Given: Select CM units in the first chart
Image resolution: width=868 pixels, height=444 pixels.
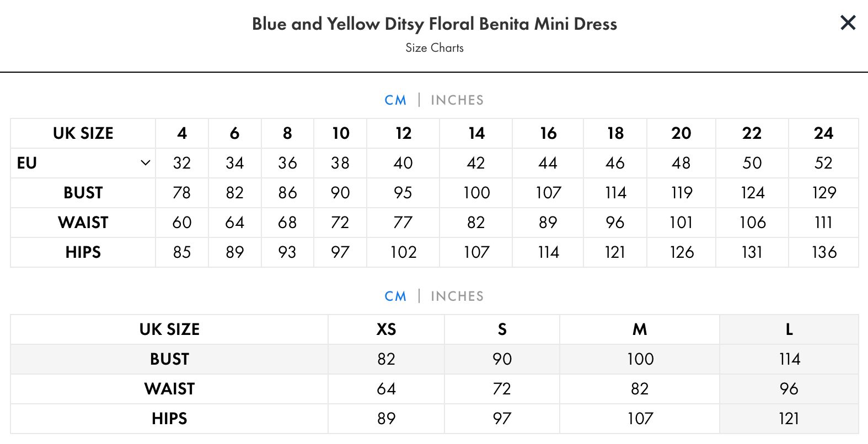Looking at the screenshot, I should [395, 100].
